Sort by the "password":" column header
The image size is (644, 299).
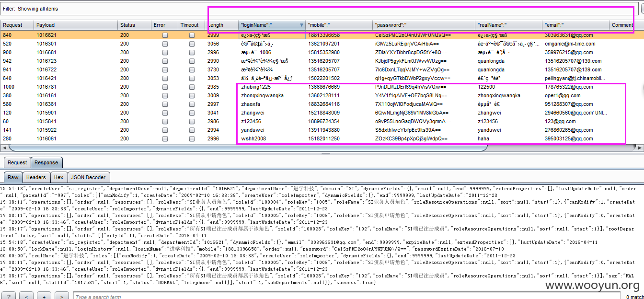424,25
